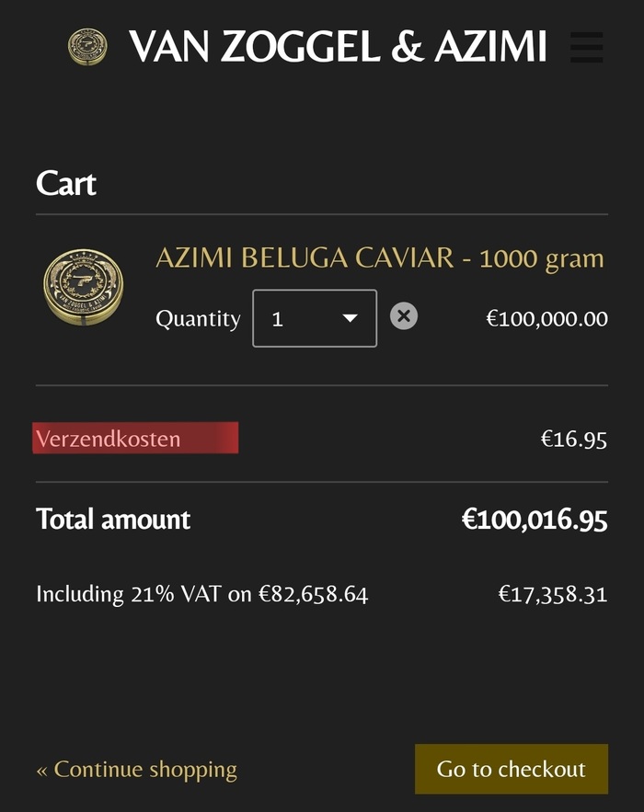Click the Van Zoggel & Azimi brand name
Image resolution: width=644 pixels, height=812 pixels.
[338, 47]
